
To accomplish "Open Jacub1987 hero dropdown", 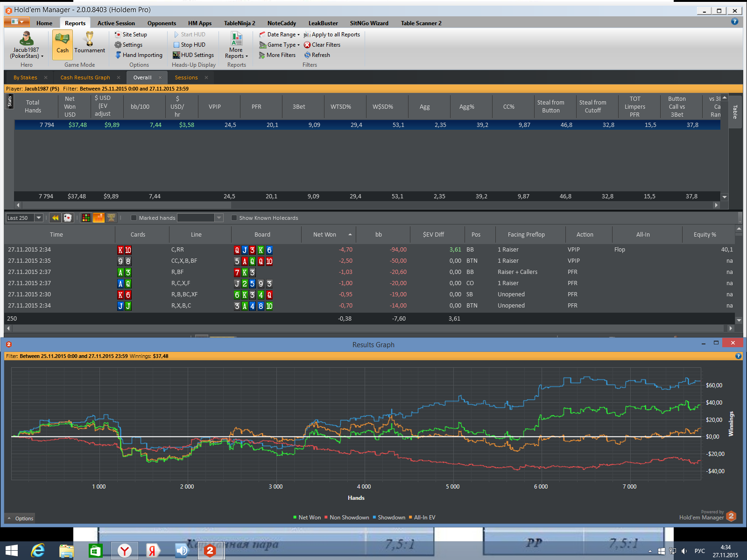I will 26,45.
